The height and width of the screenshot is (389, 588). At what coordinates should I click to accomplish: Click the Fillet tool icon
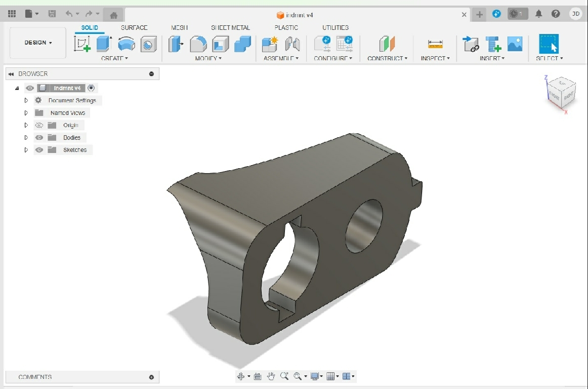click(x=198, y=45)
